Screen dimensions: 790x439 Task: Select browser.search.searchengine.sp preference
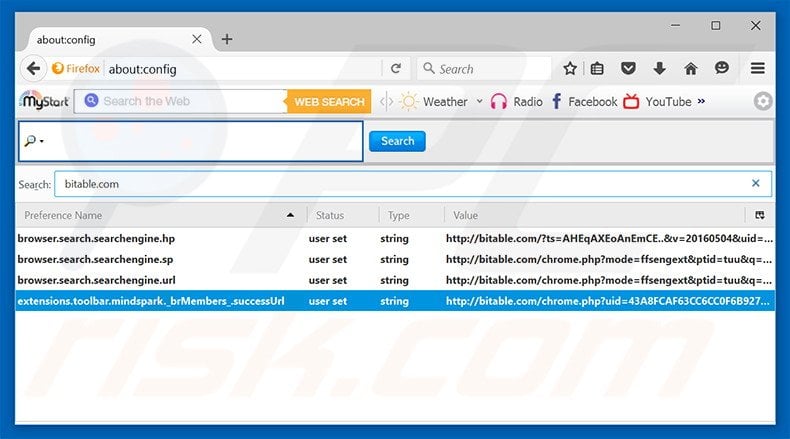95,260
